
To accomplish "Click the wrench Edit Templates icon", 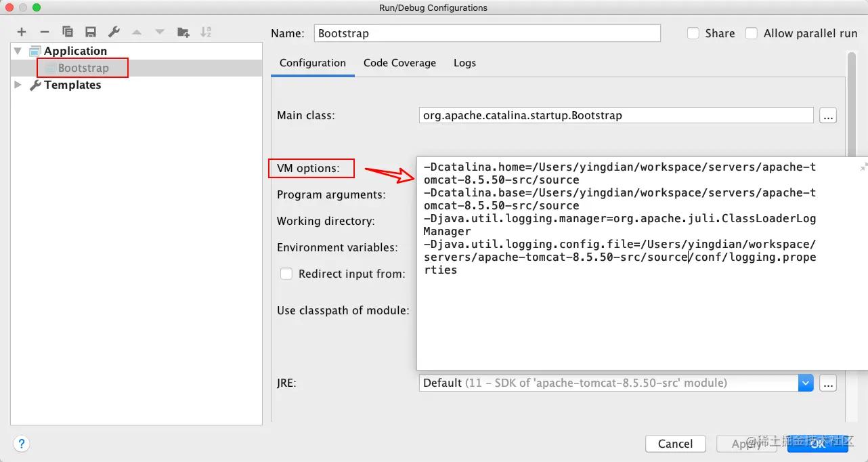I will [114, 32].
